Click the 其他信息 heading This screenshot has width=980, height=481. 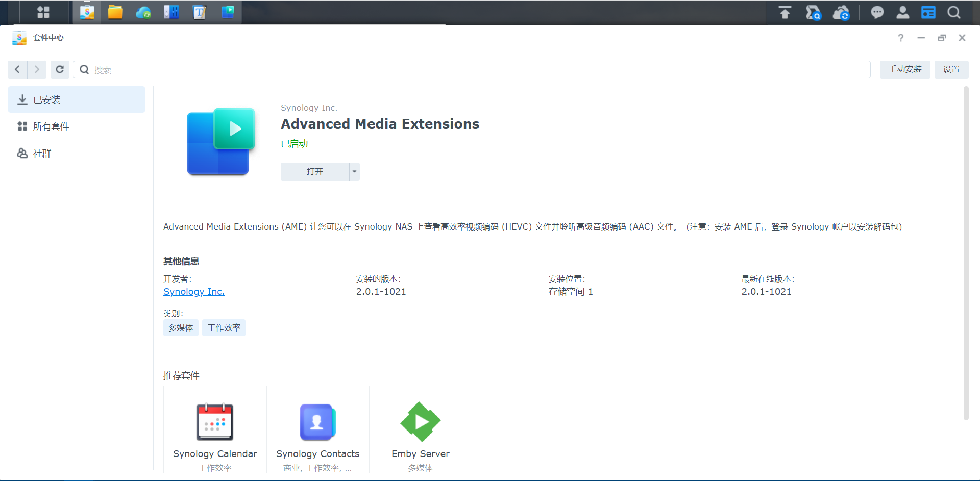pyautogui.click(x=181, y=261)
